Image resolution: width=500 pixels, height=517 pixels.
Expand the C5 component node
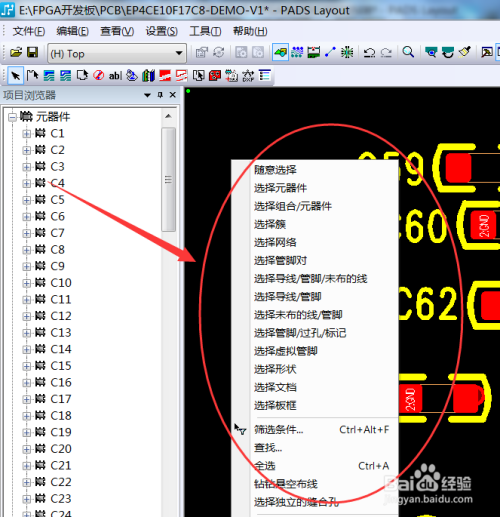pyautogui.click(x=26, y=200)
